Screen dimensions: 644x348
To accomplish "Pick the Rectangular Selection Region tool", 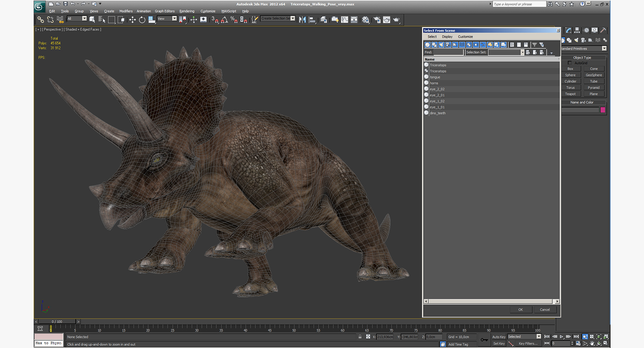I will pyautogui.click(x=112, y=20).
